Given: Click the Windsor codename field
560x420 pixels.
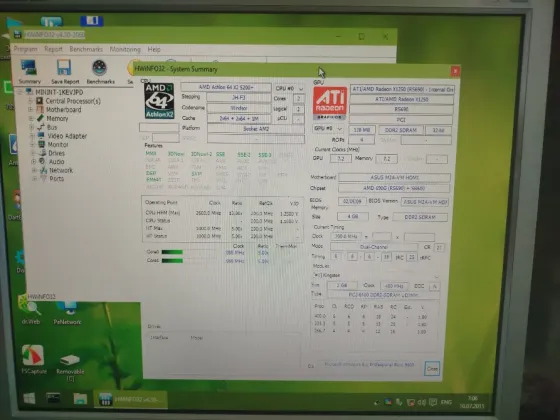Looking at the screenshot, I should [x=239, y=108].
